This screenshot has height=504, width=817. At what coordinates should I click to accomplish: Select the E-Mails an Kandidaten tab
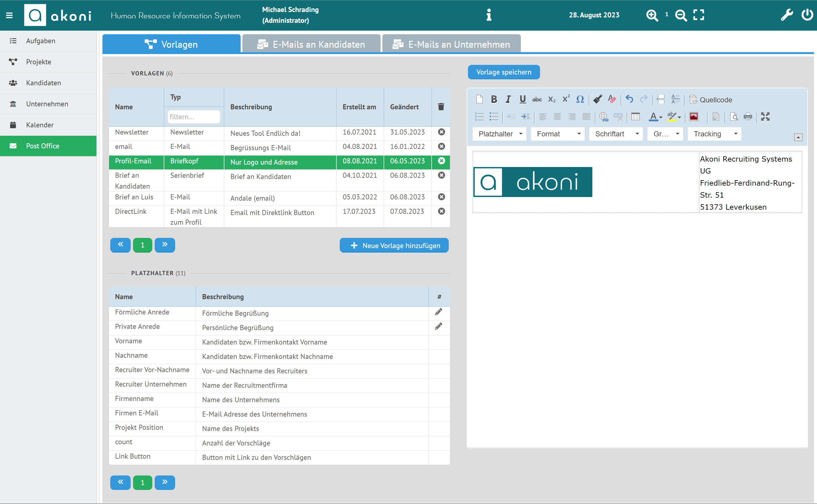(x=311, y=44)
